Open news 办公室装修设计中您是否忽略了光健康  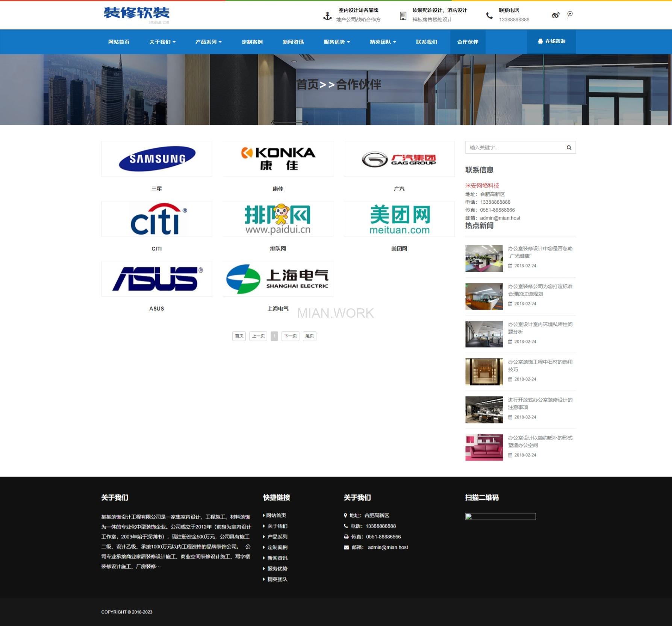click(540, 252)
